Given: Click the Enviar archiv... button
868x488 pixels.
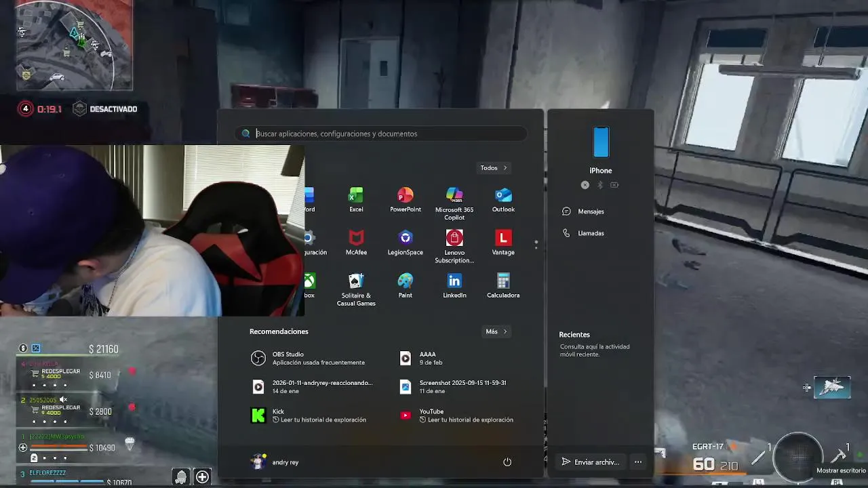Looking at the screenshot, I should pos(591,462).
